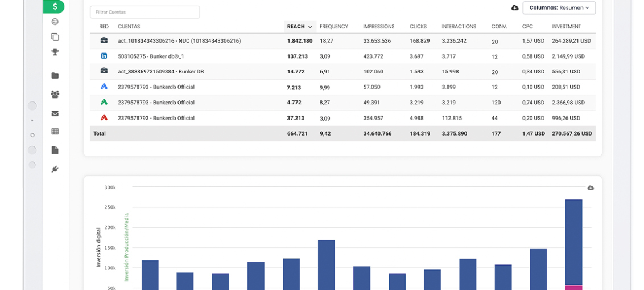Click frequency value 18,27
644x290 pixels.
tap(326, 40)
